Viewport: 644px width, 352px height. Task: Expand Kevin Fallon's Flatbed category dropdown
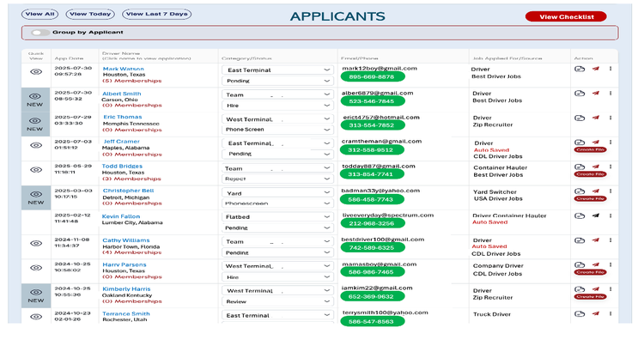click(277, 216)
